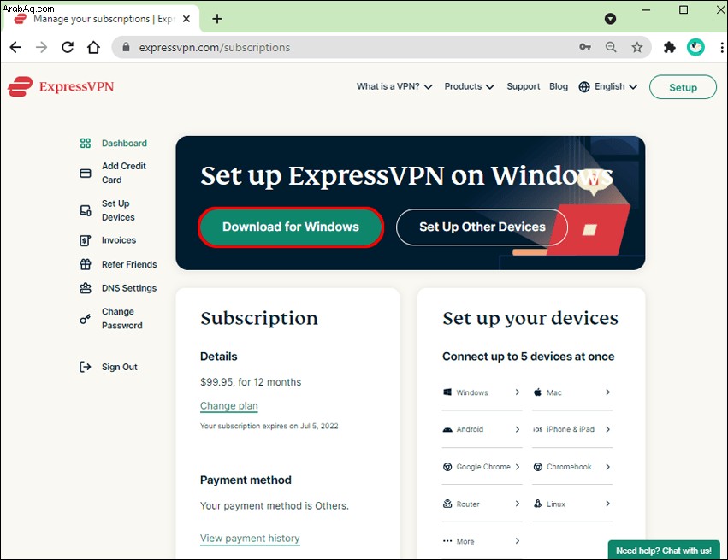Viewport: 728px width, 560px height.
Task: Click the Sign Out arrow icon
Action: [x=85, y=367]
